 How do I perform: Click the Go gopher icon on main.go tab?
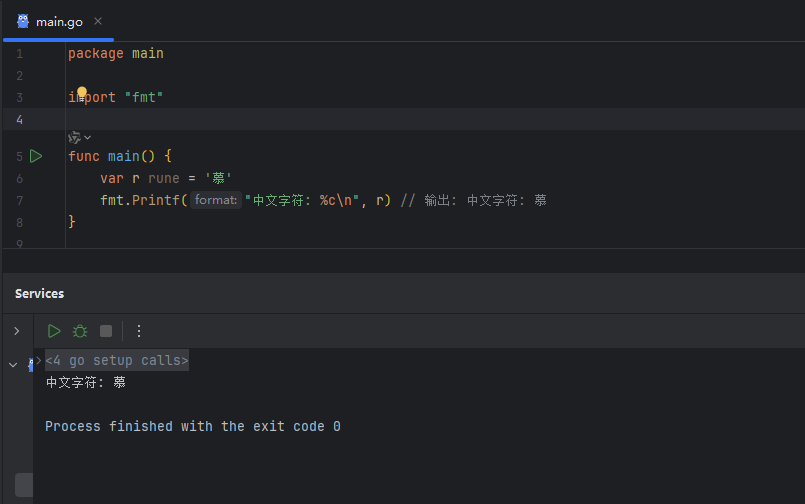tap(23, 21)
